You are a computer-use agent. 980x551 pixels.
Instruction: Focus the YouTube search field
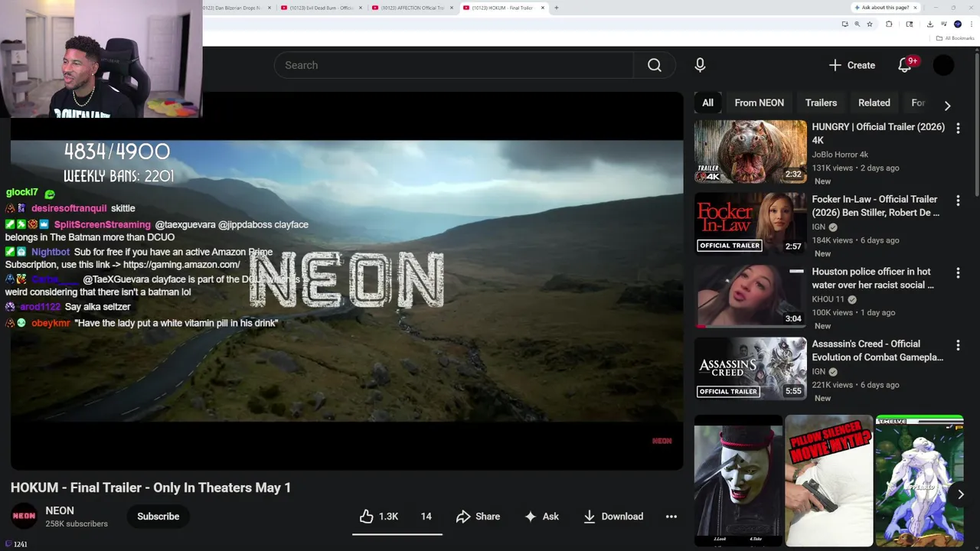[453, 65]
